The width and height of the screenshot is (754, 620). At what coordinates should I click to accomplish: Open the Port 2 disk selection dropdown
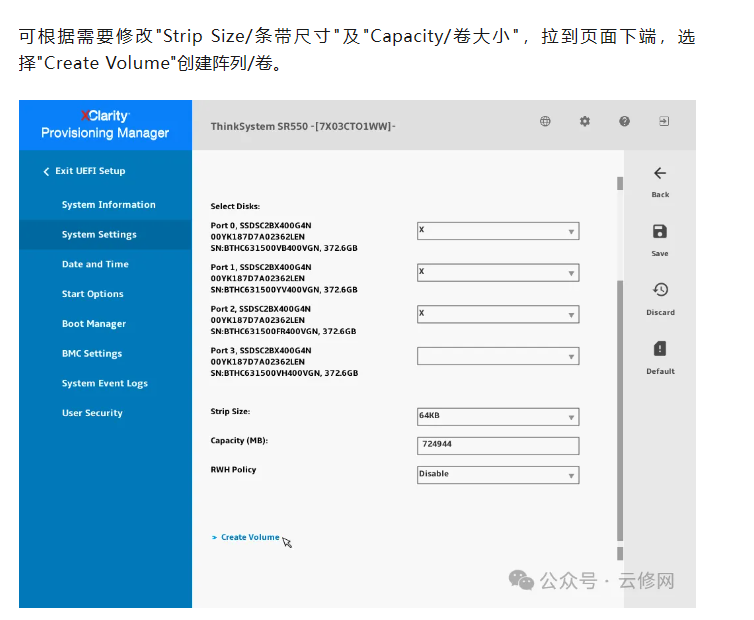[498, 314]
